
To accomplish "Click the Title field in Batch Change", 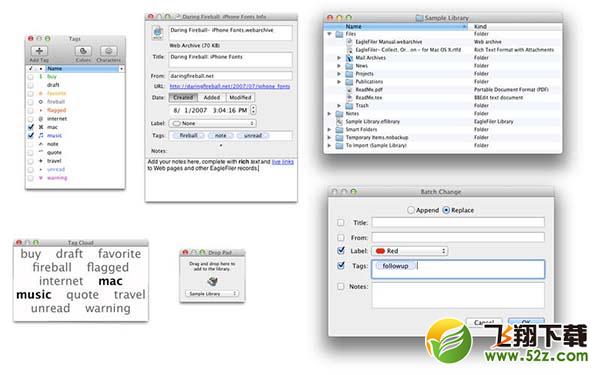I will (x=458, y=223).
